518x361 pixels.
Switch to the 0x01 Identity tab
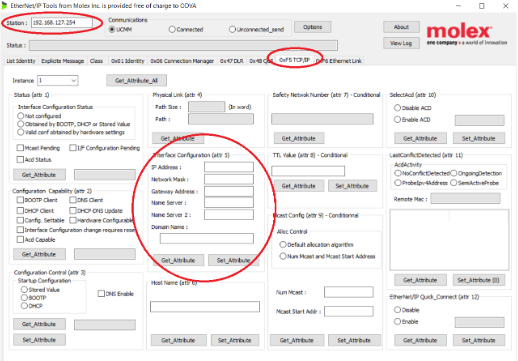tap(127, 61)
